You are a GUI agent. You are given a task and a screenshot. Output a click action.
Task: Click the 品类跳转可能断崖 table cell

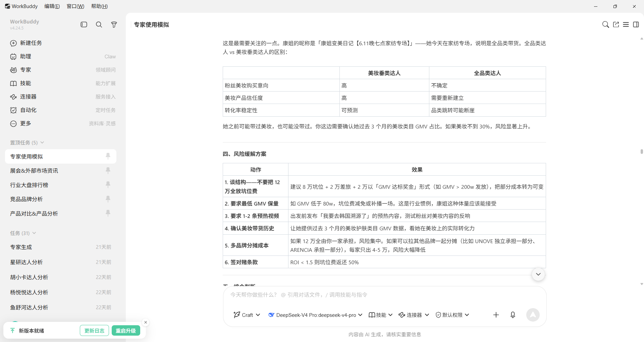(487, 110)
